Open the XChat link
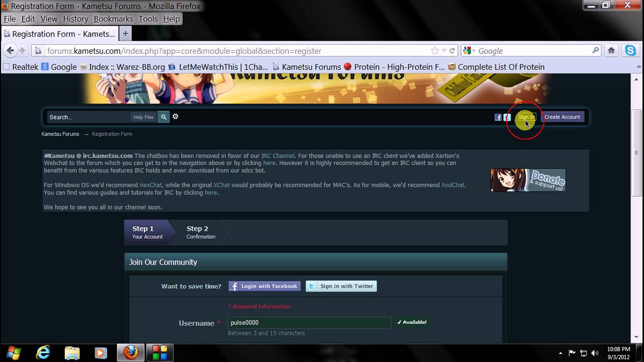The width and height of the screenshot is (644, 362). (x=221, y=185)
